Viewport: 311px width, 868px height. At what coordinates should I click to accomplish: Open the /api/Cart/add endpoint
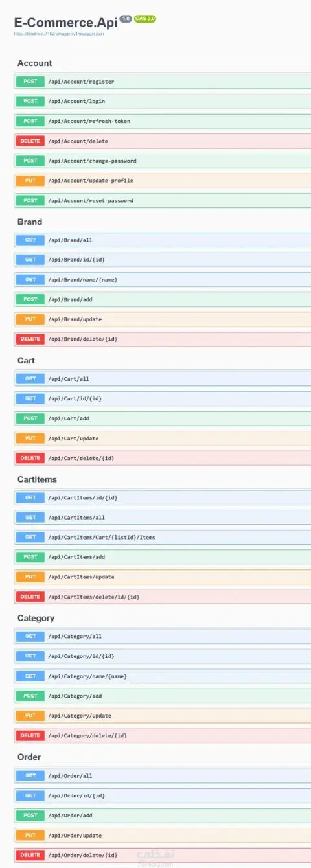(x=163, y=418)
